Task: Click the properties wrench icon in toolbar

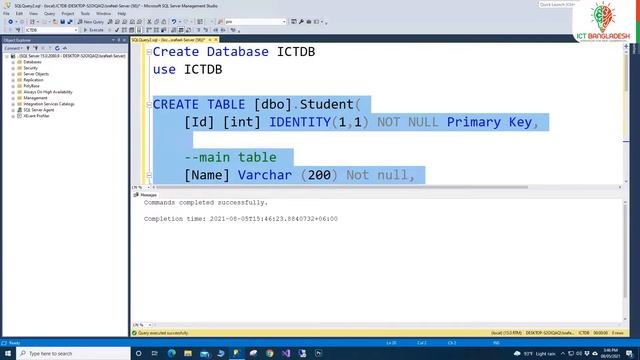Action: (301, 22)
